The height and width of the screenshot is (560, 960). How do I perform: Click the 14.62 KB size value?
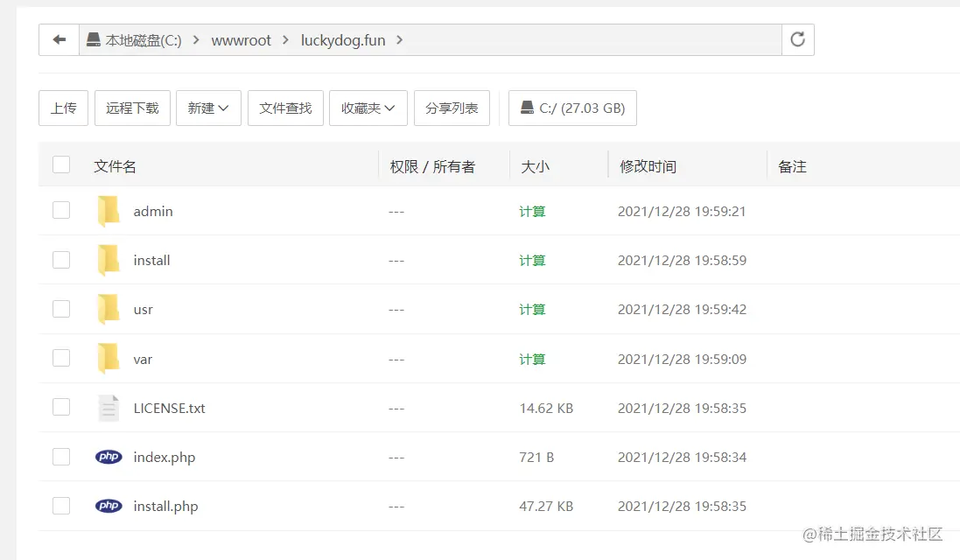point(546,409)
